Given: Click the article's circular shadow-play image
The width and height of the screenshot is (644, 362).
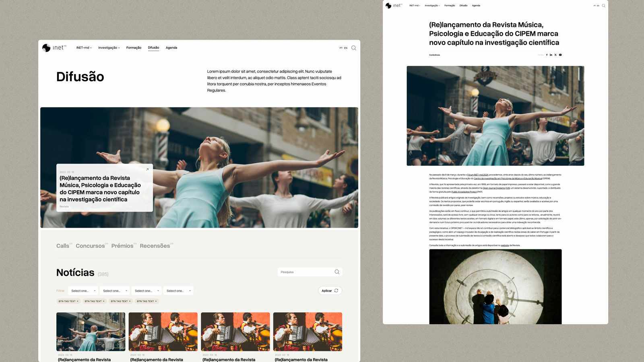Looking at the screenshot, I should 495,287.
